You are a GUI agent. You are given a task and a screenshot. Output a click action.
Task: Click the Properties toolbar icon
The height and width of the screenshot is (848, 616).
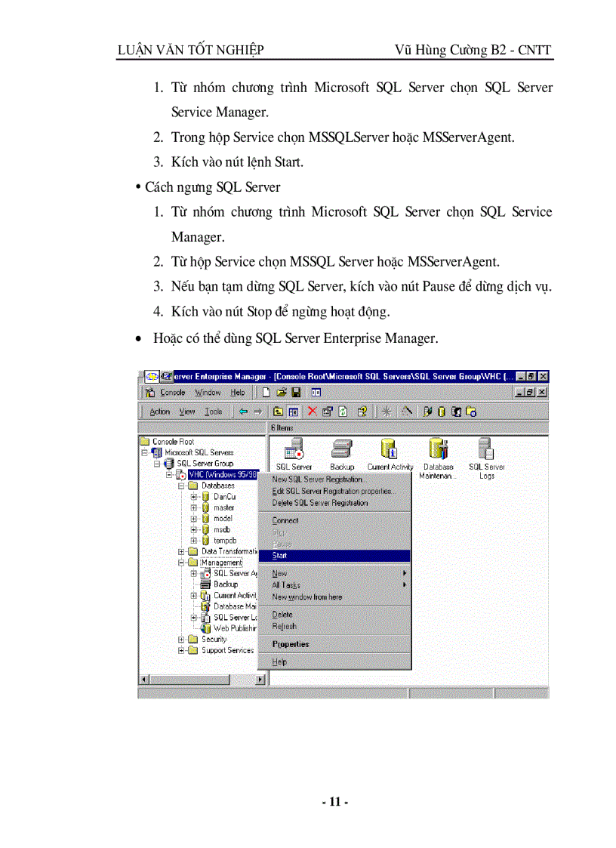pos(328,412)
